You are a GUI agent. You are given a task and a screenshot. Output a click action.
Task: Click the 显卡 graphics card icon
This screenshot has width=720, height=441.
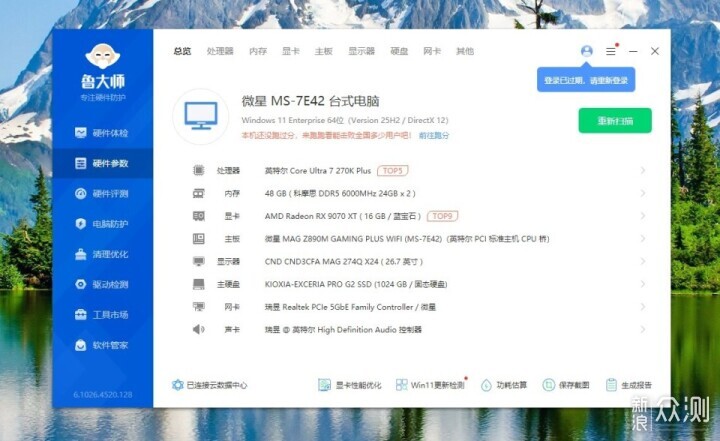tap(198, 216)
